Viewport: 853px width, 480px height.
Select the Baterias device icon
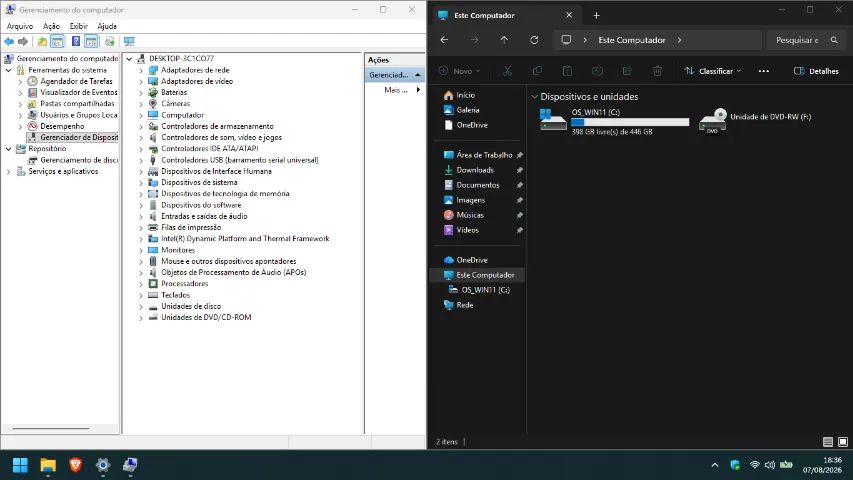pos(153,93)
